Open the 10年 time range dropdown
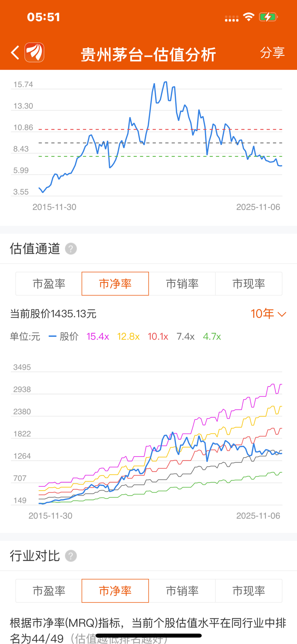This screenshot has width=297, height=644. 263,314
